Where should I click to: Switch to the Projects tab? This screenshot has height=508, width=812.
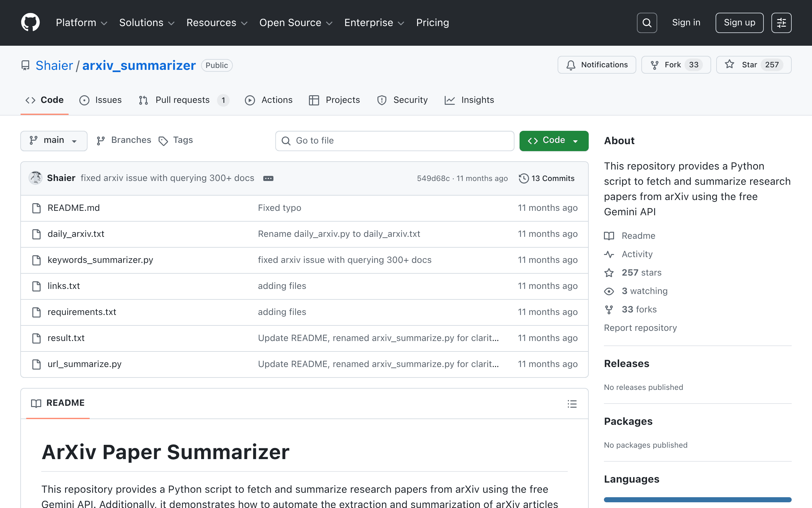pyautogui.click(x=334, y=100)
